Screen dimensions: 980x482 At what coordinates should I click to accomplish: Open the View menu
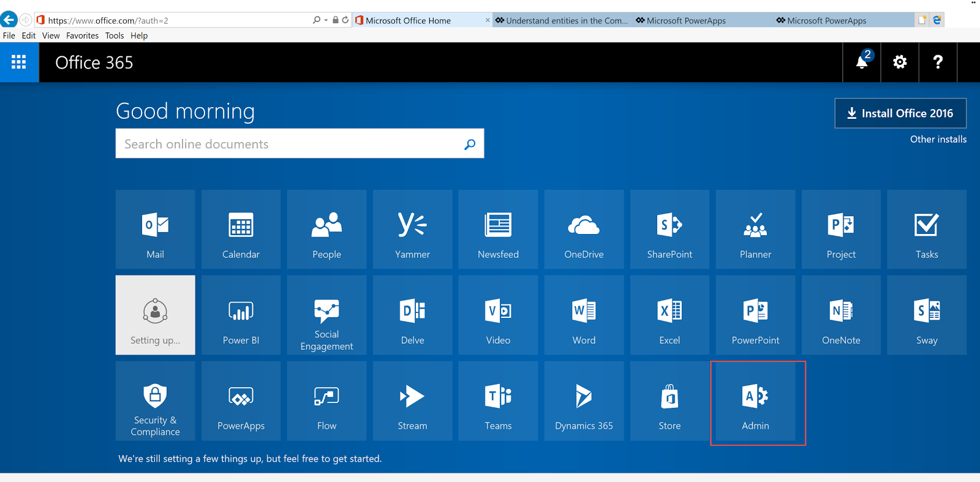[51, 36]
